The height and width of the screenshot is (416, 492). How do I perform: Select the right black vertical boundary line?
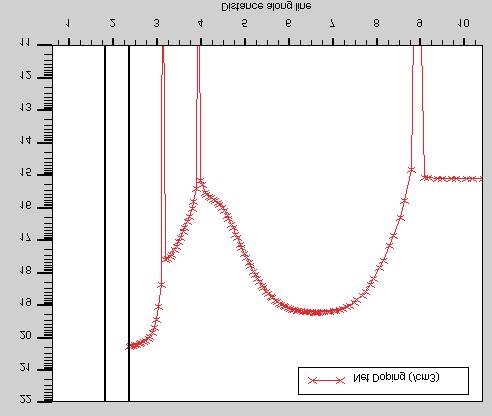tap(129, 223)
